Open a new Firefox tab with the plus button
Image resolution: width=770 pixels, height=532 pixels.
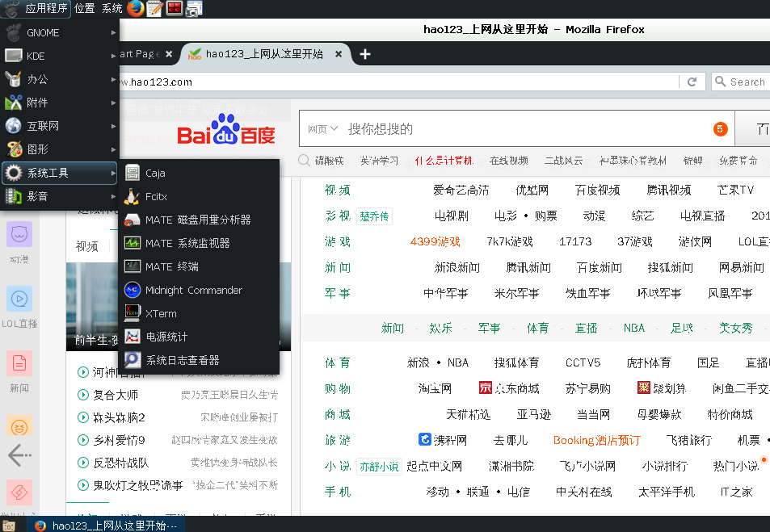tap(365, 54)
